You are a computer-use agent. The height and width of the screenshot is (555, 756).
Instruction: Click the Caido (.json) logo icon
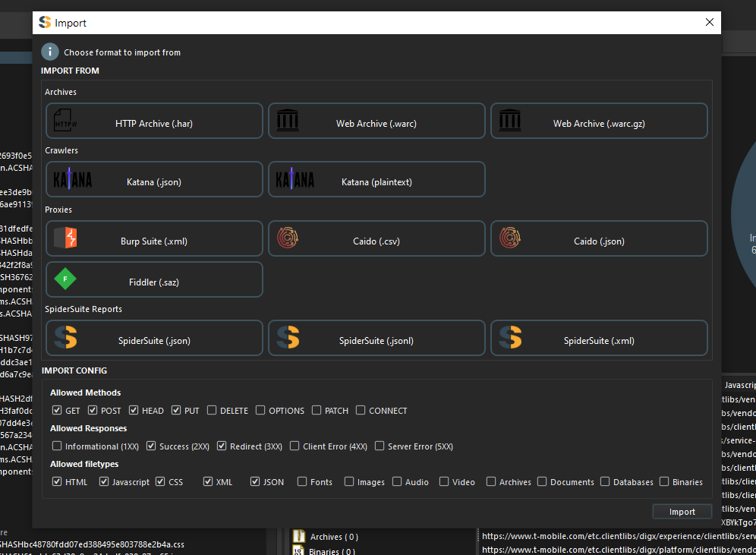pyautogui.click(x=510, y=238)
